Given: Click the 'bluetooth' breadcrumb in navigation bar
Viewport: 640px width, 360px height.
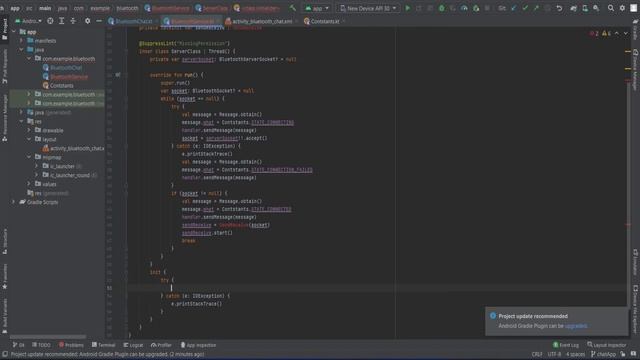Looking at the screenshot, I should (x=127, y=8).
